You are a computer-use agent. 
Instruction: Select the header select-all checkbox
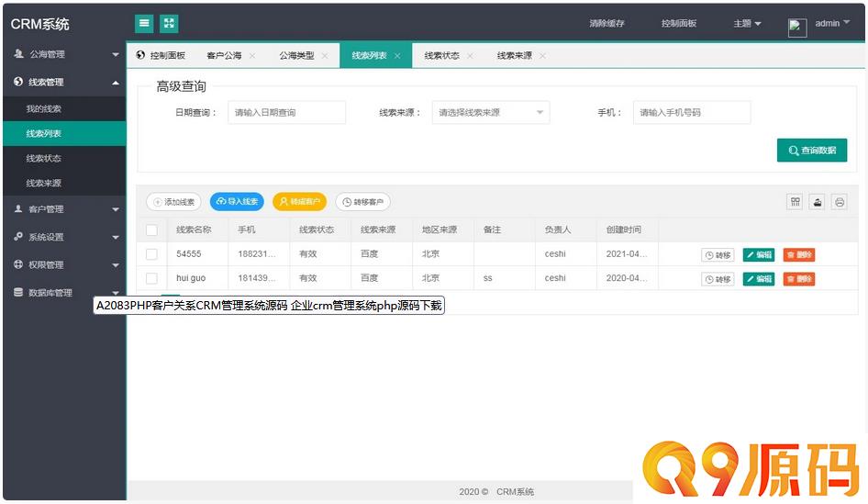pos(151,230)
